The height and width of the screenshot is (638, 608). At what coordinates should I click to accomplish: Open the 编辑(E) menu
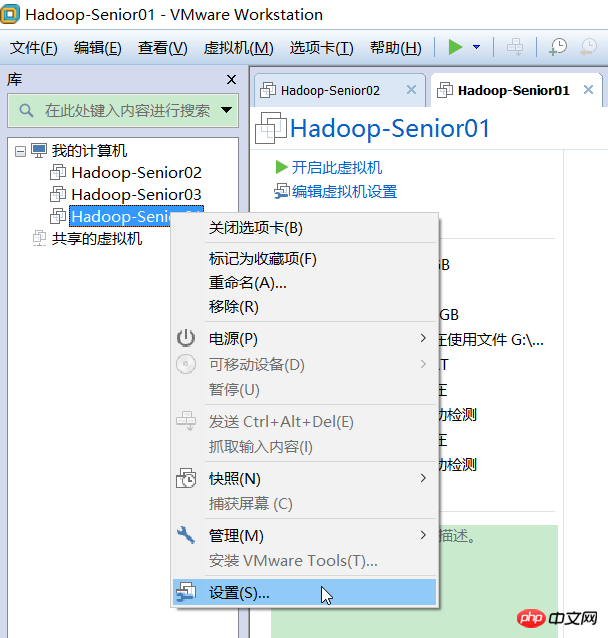click(98, 48)
